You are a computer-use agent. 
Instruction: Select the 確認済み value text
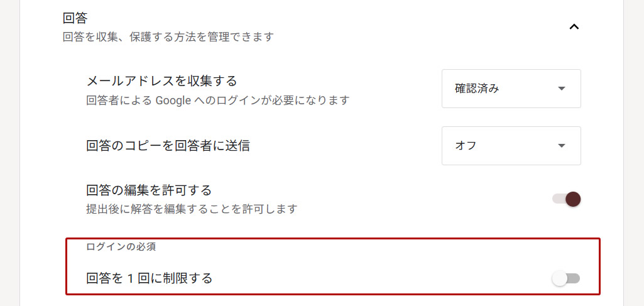point(477,89)
